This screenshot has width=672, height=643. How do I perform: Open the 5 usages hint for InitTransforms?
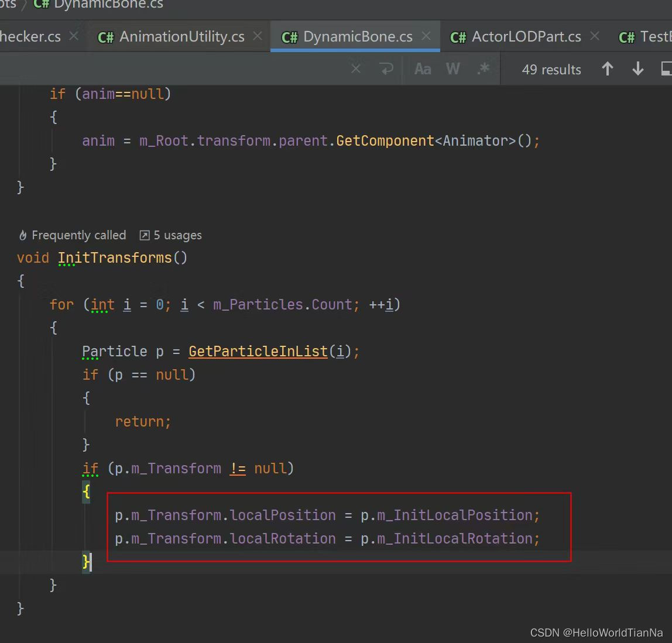pos(176,235)
